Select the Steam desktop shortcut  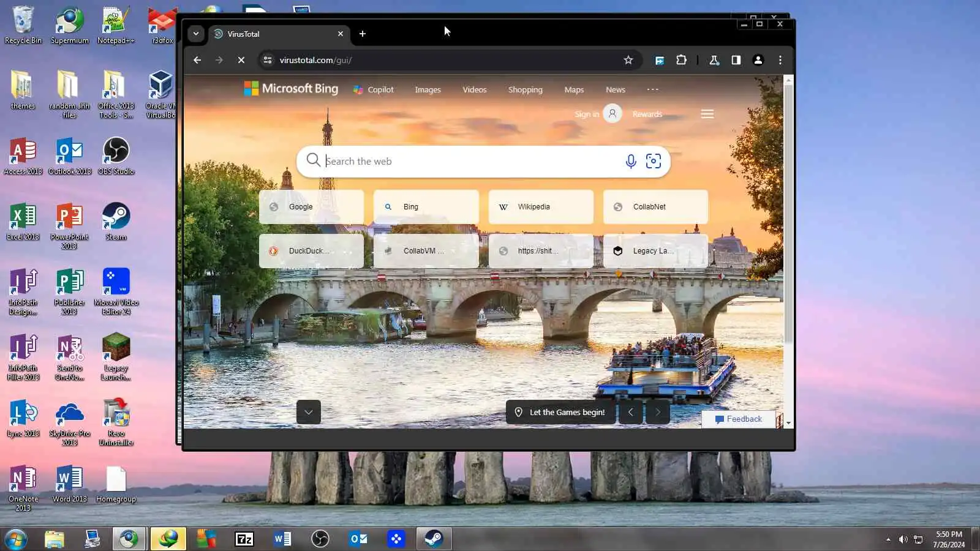[116, 222]
